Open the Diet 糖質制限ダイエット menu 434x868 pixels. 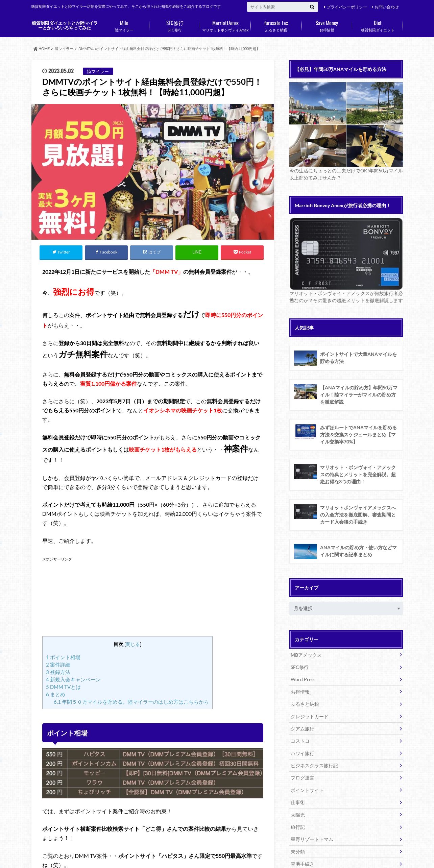click(x=378, y=26)
